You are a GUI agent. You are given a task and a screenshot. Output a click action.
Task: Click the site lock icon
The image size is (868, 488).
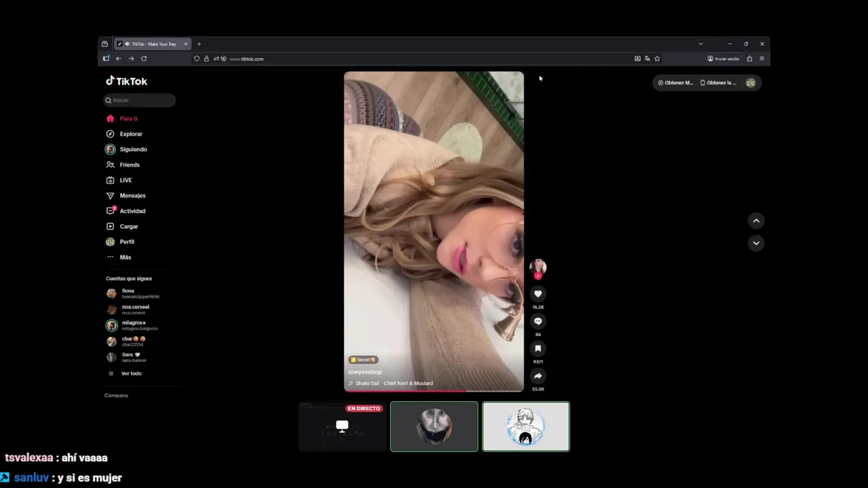206,59
